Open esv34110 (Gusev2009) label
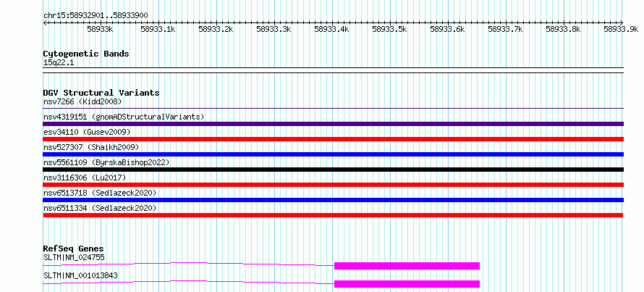 tap(87, 132)
